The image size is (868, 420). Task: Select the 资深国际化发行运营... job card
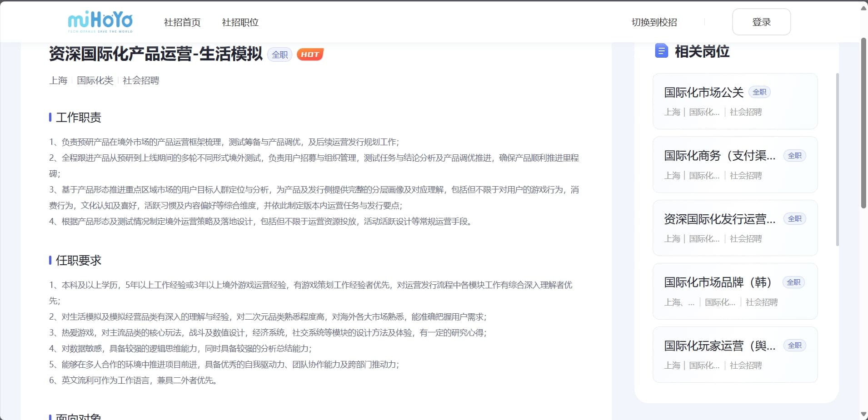pyautogui.click(x=719, y=219)
